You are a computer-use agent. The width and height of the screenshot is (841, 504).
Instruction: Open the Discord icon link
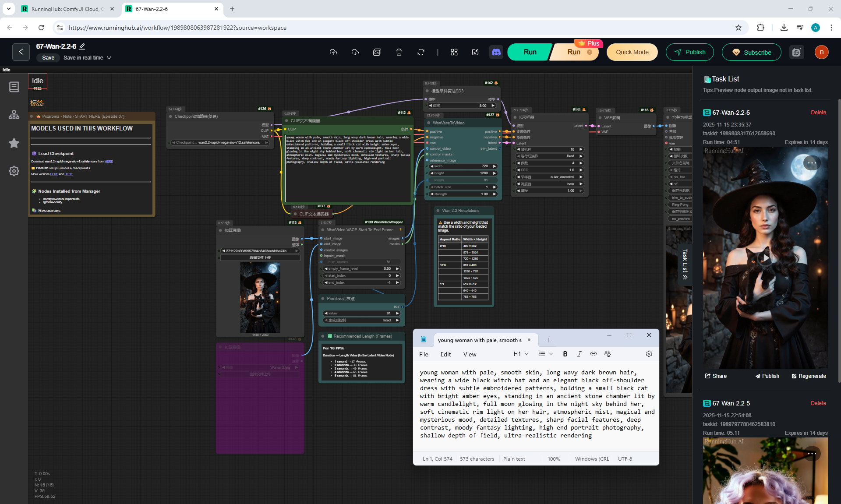click(x=496, y=52)
